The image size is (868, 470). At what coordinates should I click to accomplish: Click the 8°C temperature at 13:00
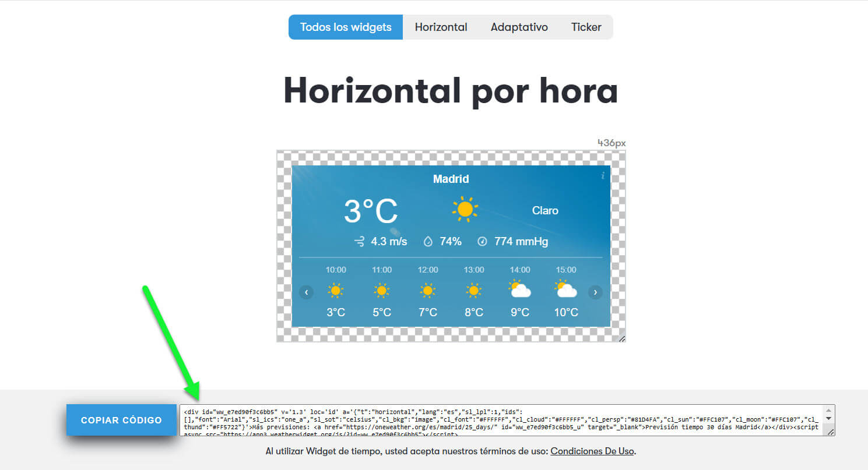474,313
